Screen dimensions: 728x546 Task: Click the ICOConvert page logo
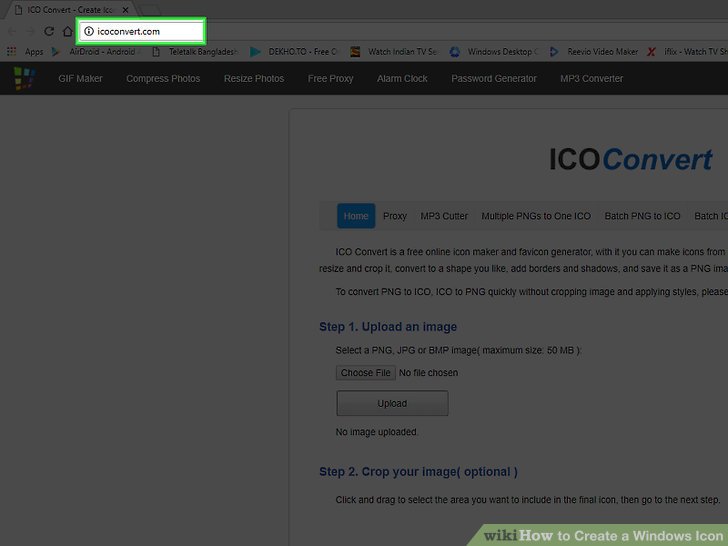[630, 160]
